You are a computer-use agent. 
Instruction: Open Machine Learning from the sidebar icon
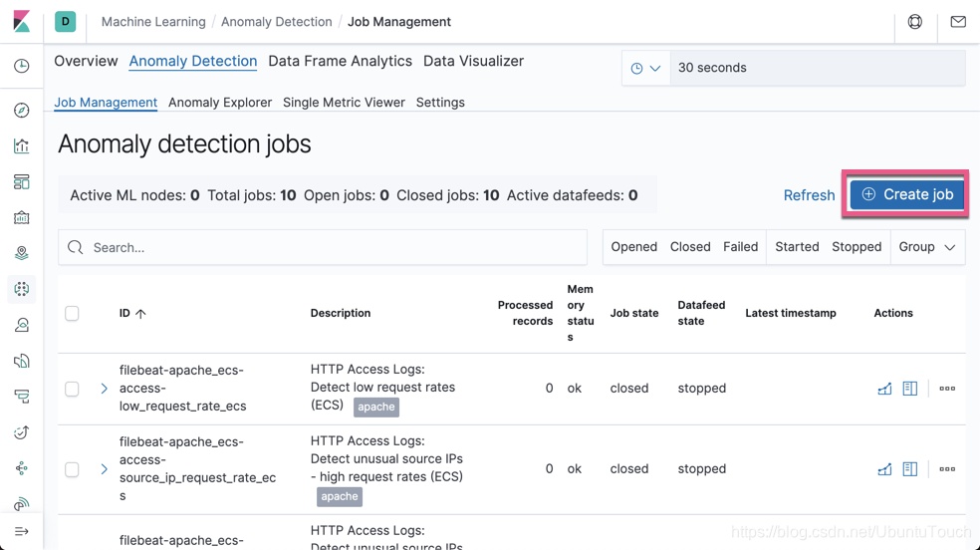pyautogui.click(x=22, y=289)
